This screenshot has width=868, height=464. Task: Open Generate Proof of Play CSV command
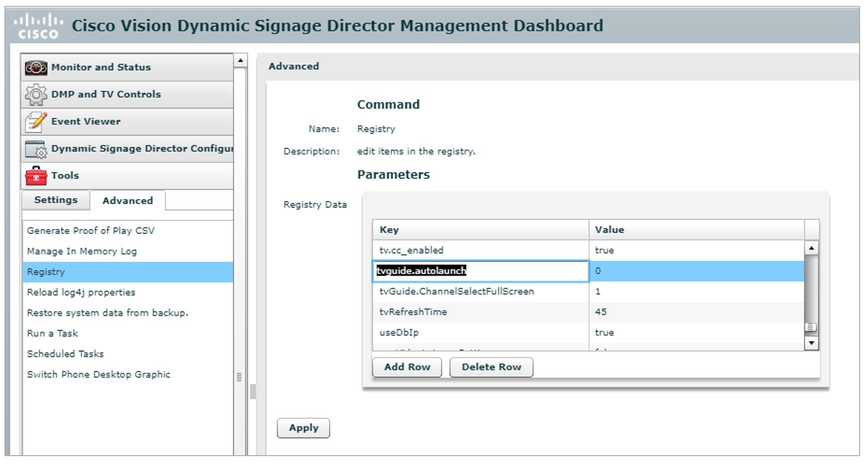pos(91,231)
